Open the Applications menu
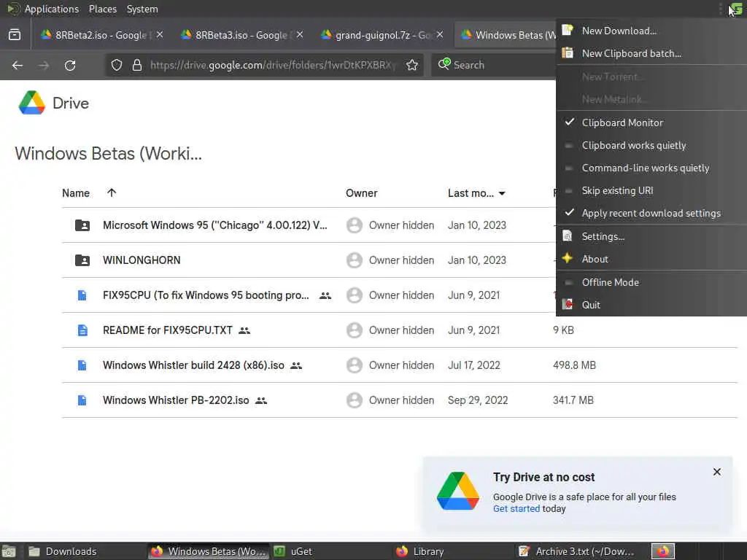 tap(52, 9)
